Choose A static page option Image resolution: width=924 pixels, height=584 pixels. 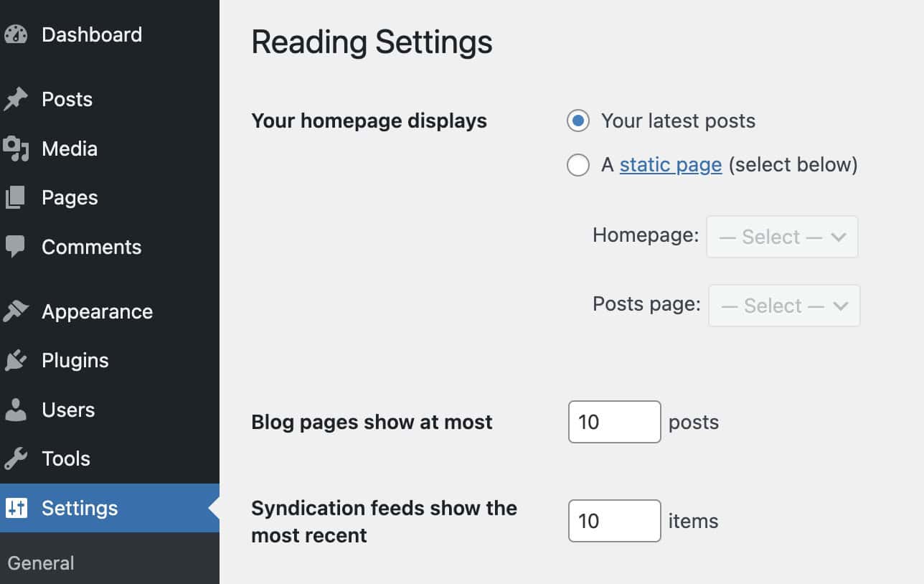point(578,165)
